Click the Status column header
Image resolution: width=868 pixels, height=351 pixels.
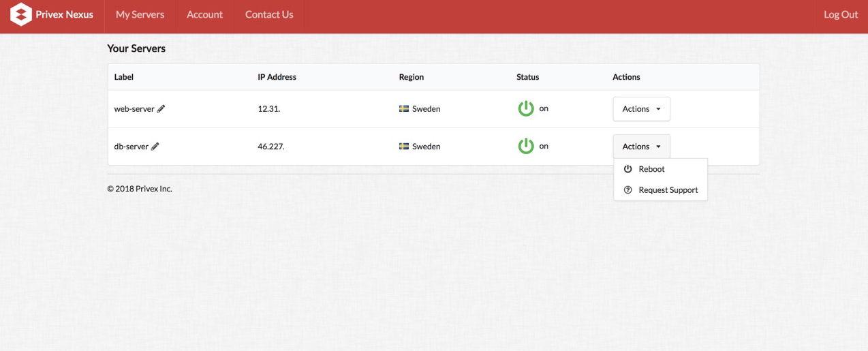point(527,77)
